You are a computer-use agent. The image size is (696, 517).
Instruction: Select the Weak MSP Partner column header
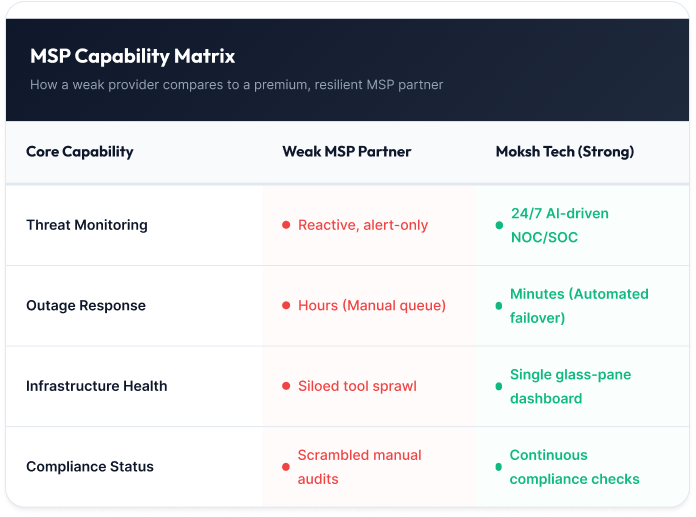tap(347, 152)
